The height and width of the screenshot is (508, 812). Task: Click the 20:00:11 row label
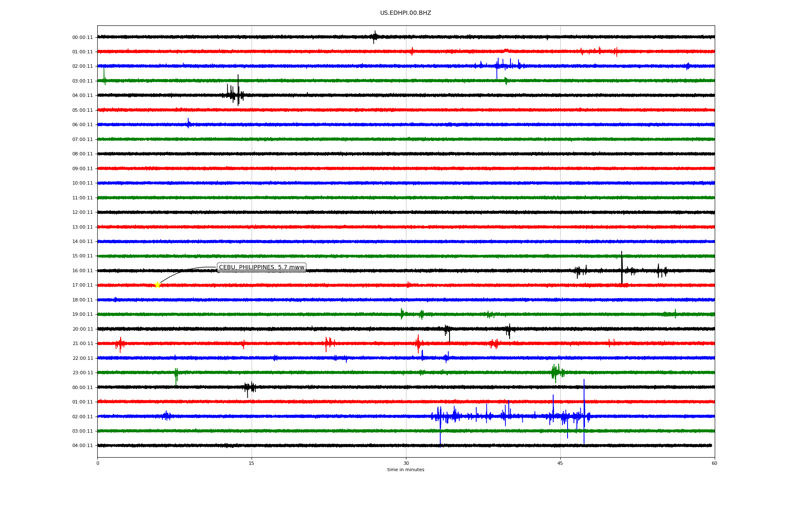[x=82, y=329]
